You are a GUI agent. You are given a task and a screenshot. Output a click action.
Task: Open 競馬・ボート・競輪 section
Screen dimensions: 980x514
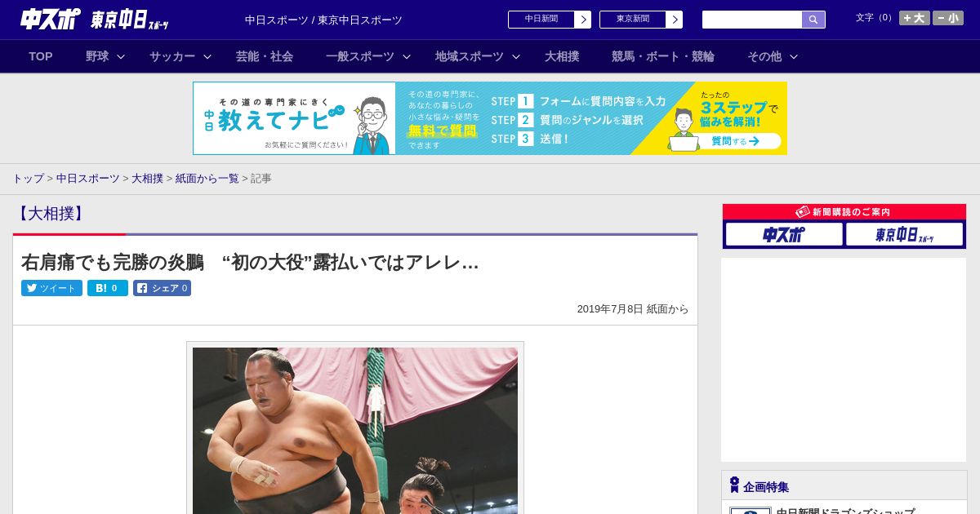(x=663, y=56)
